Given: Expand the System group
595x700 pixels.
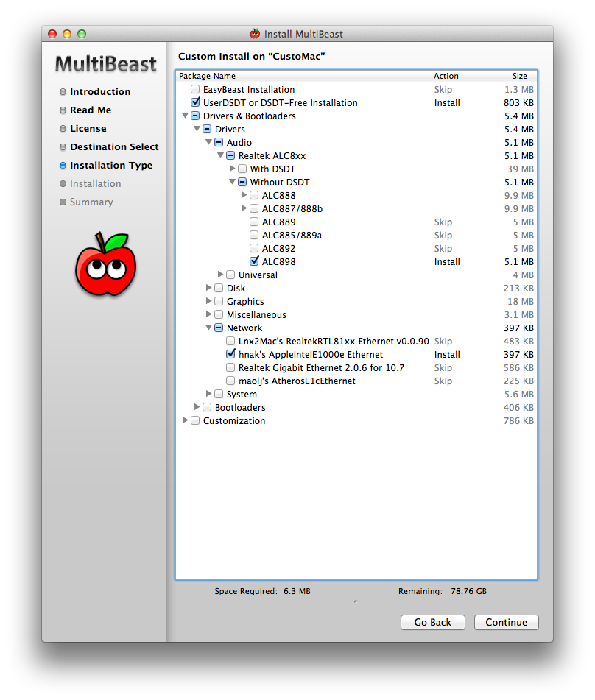Looking at the screenshot, I should (208, 393).
